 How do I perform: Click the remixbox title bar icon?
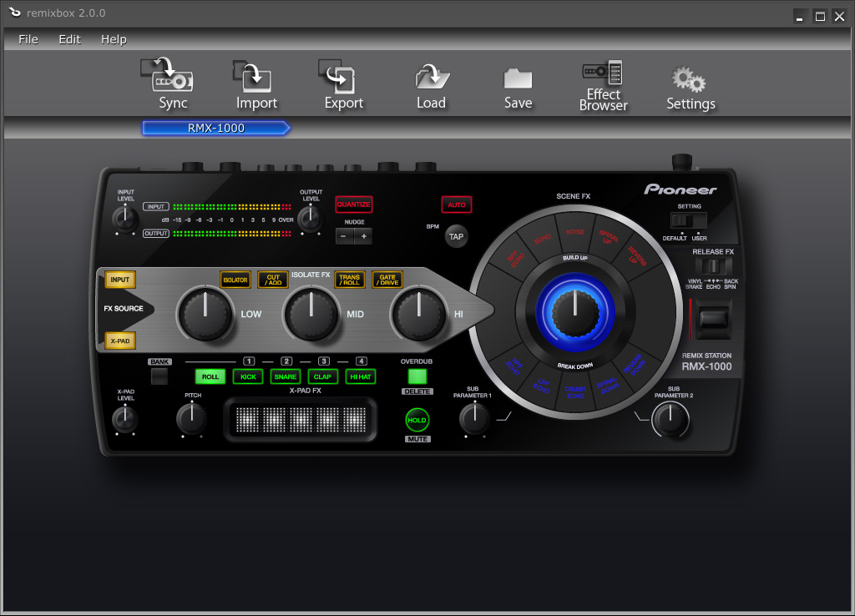[x=15, y=13]
